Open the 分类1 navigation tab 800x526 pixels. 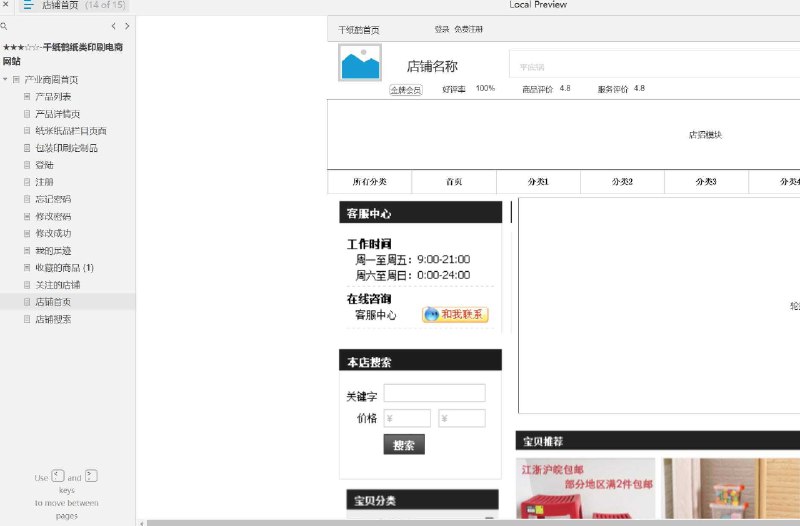[x=538, y=182]
